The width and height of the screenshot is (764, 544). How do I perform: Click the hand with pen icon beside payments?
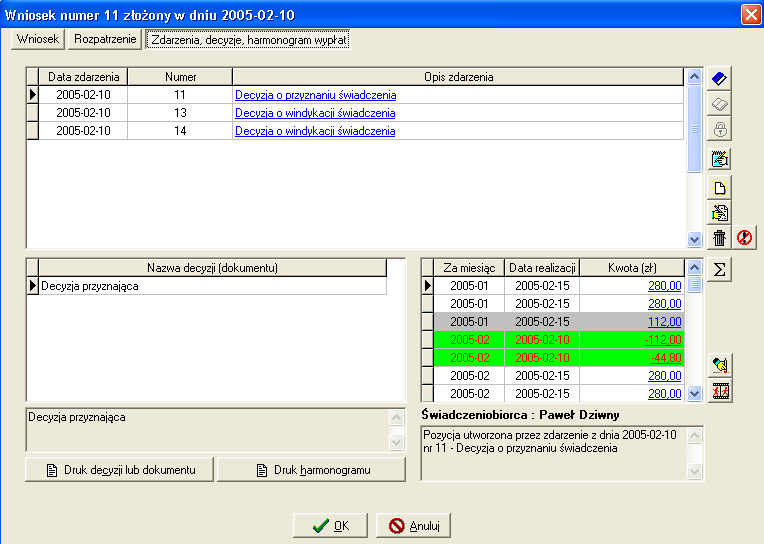point(720,365)
